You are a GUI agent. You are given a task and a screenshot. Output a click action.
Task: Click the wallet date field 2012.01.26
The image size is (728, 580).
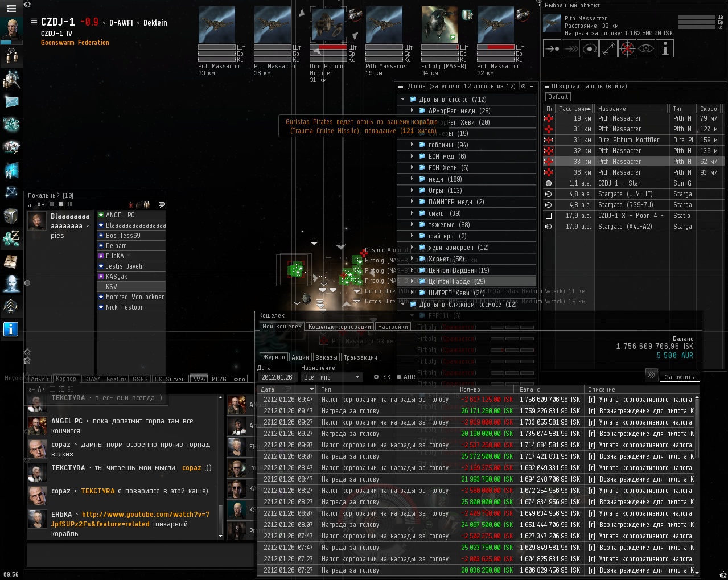[x=278, y=377]
